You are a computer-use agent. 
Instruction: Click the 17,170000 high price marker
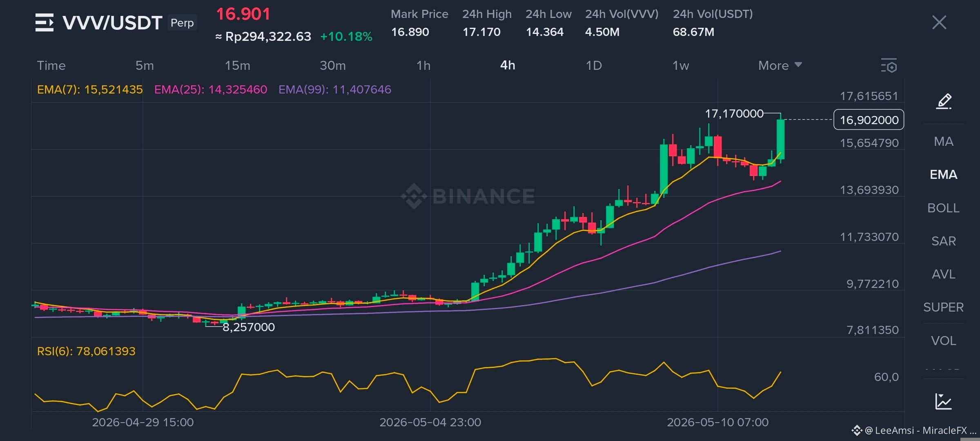[734, 114]
